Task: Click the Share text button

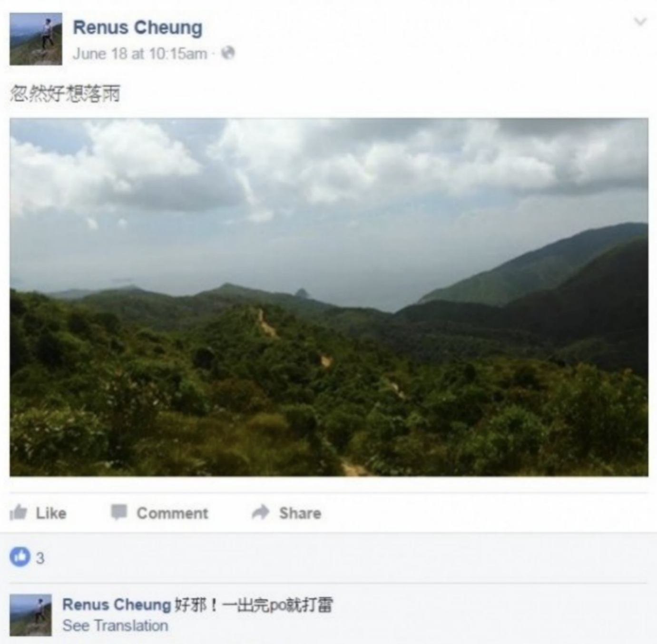Action: click(300, 513)
